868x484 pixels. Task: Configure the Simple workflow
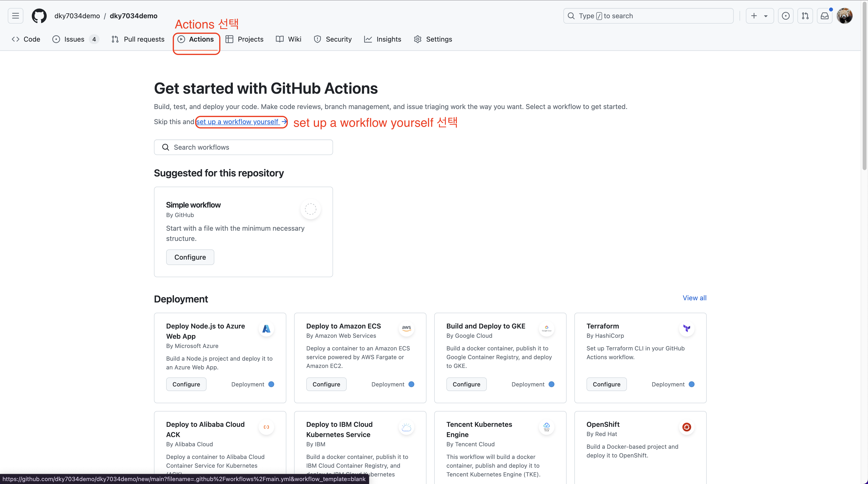pyautogui.click(x=190, y=257)
